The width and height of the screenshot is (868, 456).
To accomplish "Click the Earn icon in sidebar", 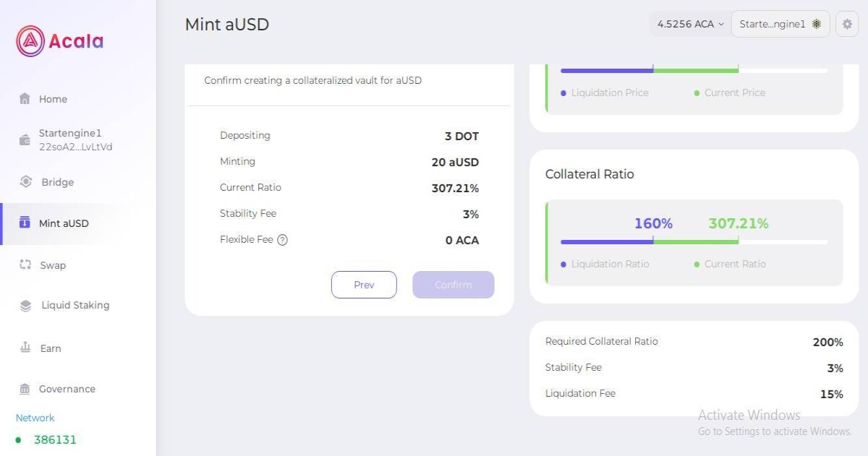I will pyautogui.click(x=25, y=348).
